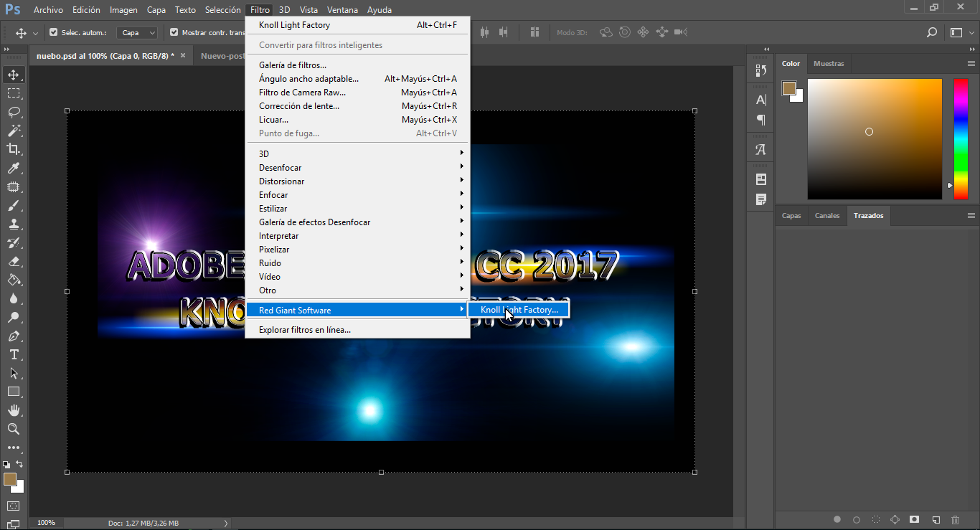Image resolution: width=980 pixels, height=530 pixels.
Task: Select the Magic Wand tool
Action: click(x=14, y=131)
